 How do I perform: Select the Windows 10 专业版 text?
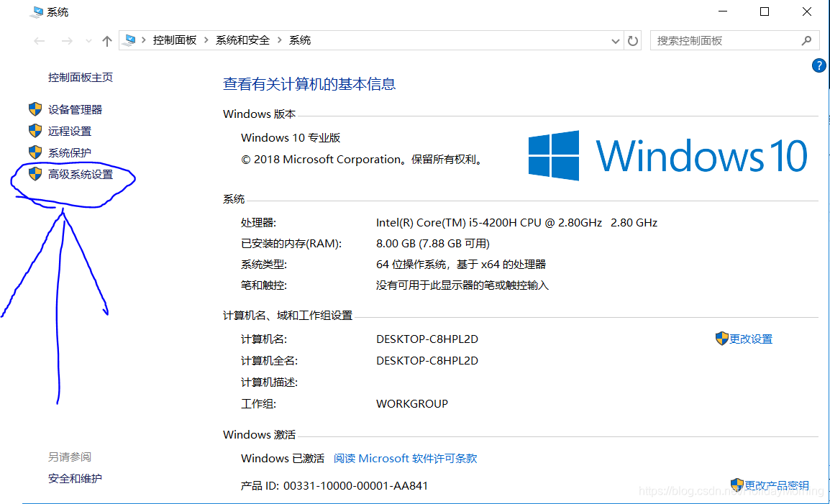[291, 138]
